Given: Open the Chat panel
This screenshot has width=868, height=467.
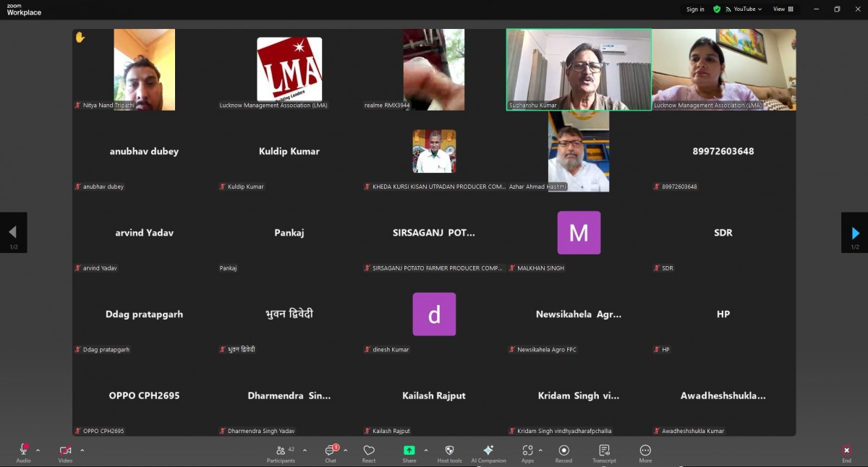Looking at the screenshot, I should pos(331,453).
